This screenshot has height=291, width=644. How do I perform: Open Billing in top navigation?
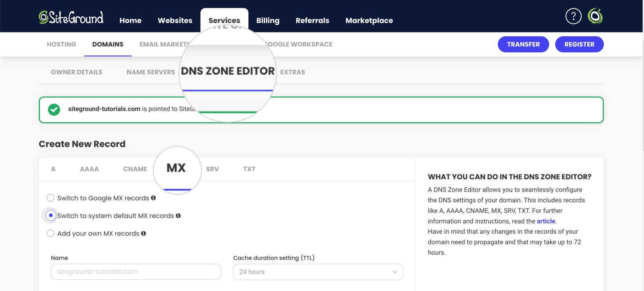(x=268, y=20)
